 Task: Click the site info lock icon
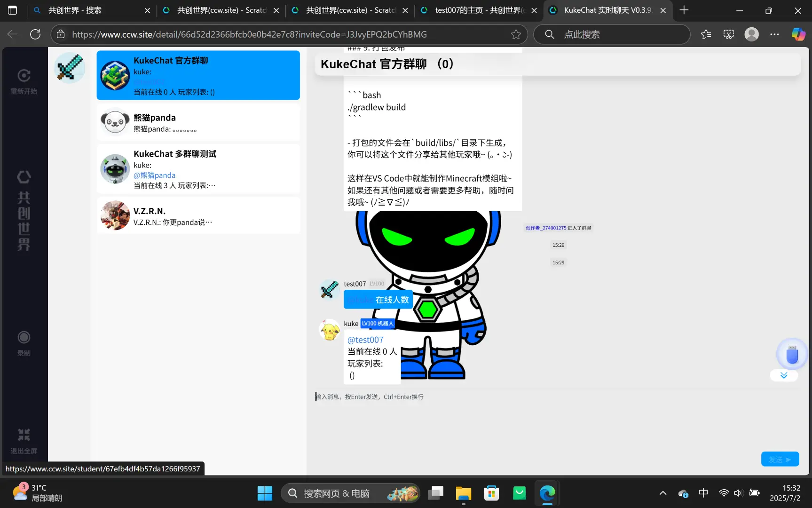pos(60,34)
